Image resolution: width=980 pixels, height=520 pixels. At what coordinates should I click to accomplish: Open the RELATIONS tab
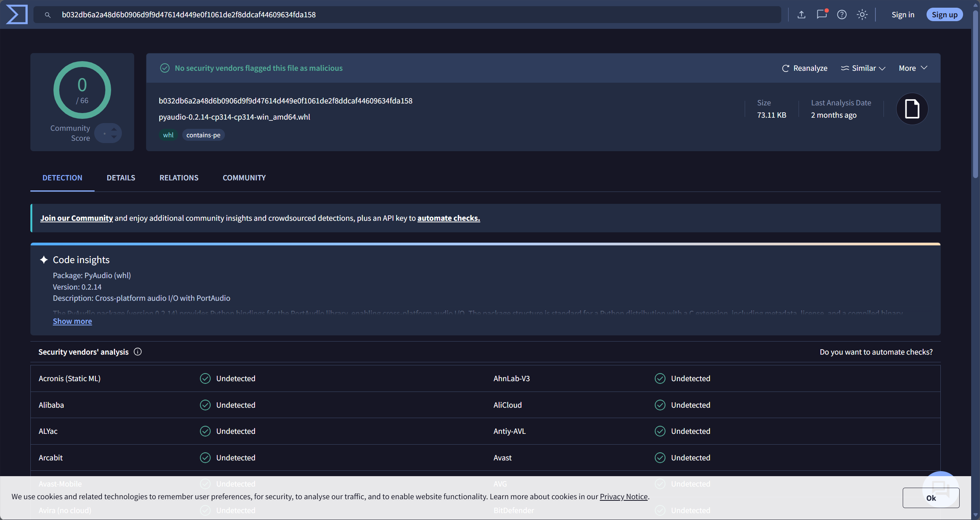click(179, 178)
